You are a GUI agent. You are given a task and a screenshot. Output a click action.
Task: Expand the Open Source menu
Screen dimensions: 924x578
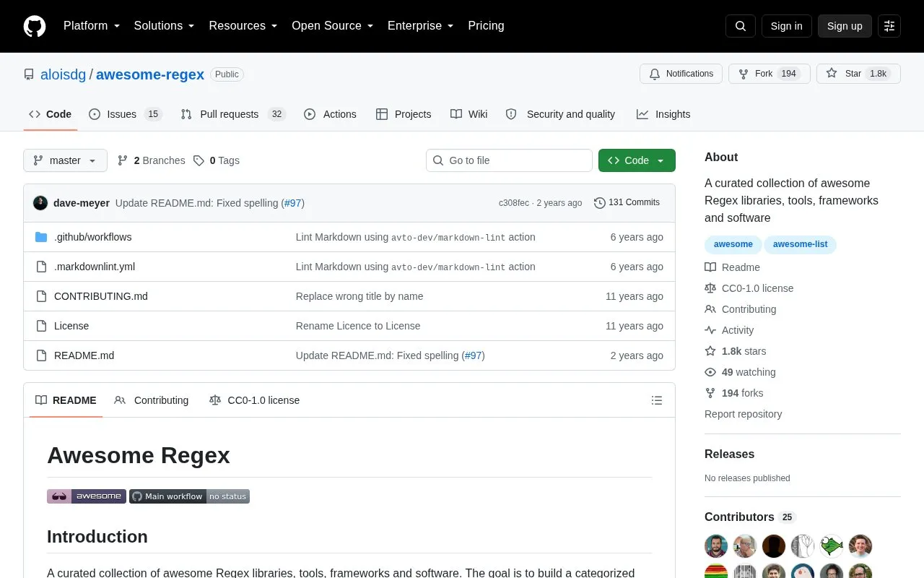(333, 26)
